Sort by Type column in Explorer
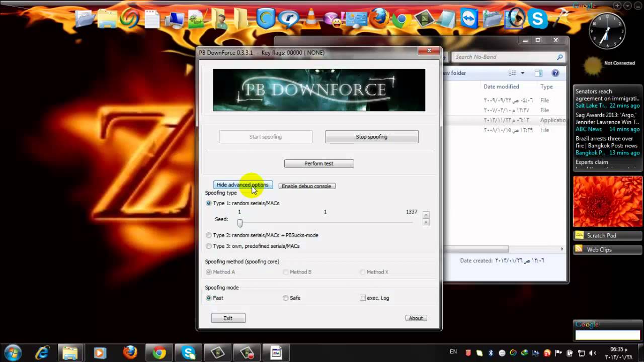644x362 pixels. [x=546, y=87]
